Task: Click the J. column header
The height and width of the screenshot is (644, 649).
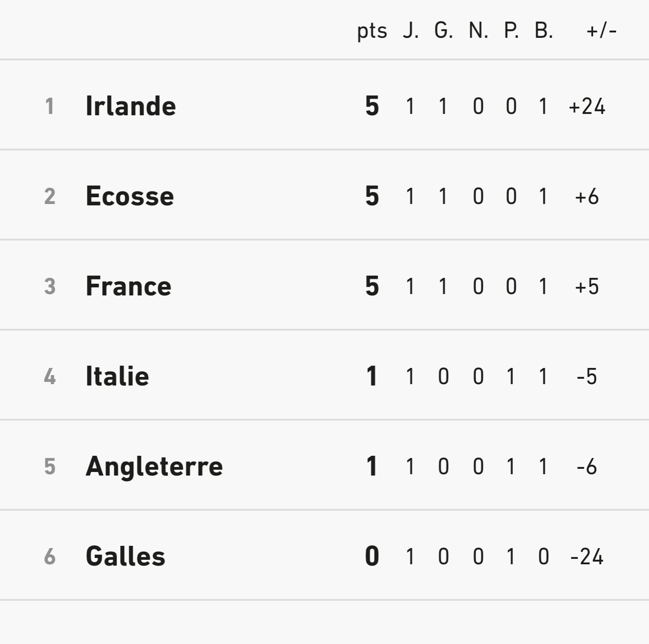Action: 411,31
